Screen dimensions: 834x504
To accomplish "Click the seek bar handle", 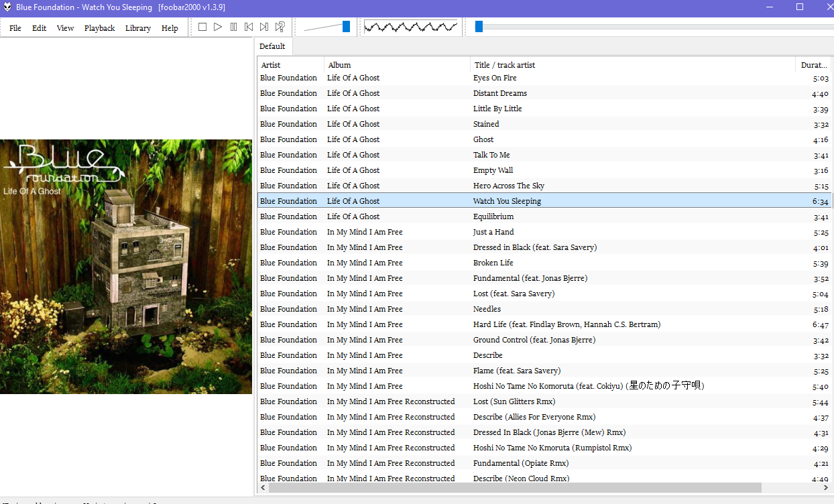I will click(x=479, y=27).
